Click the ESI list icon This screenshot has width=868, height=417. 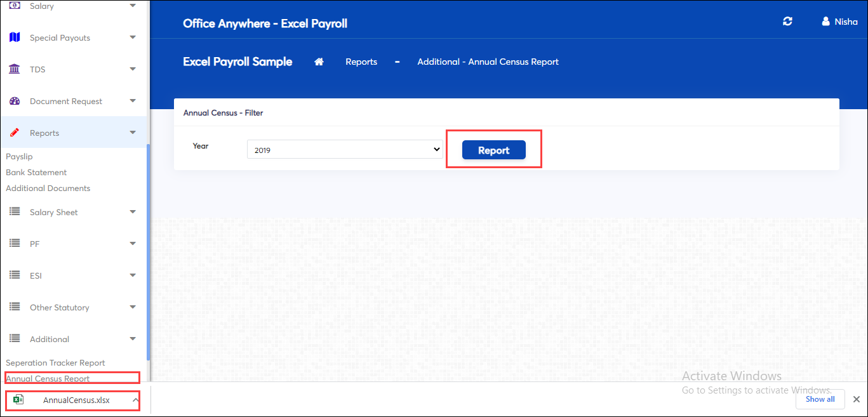15,275
